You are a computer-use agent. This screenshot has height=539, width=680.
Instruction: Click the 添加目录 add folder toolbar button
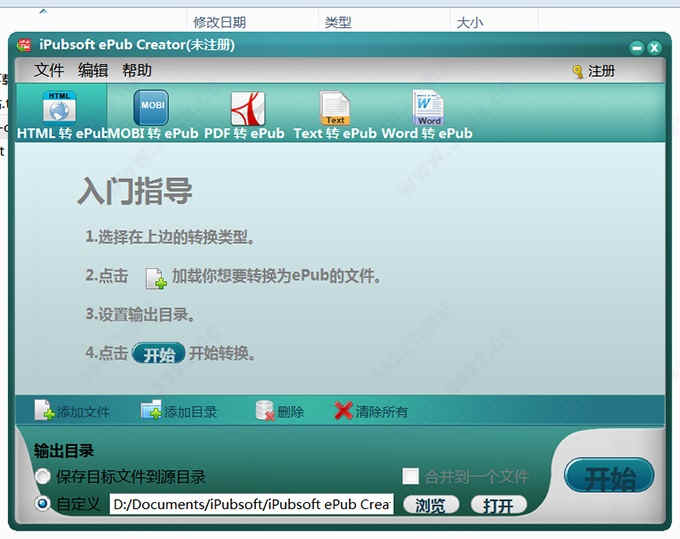coord(179,410)
